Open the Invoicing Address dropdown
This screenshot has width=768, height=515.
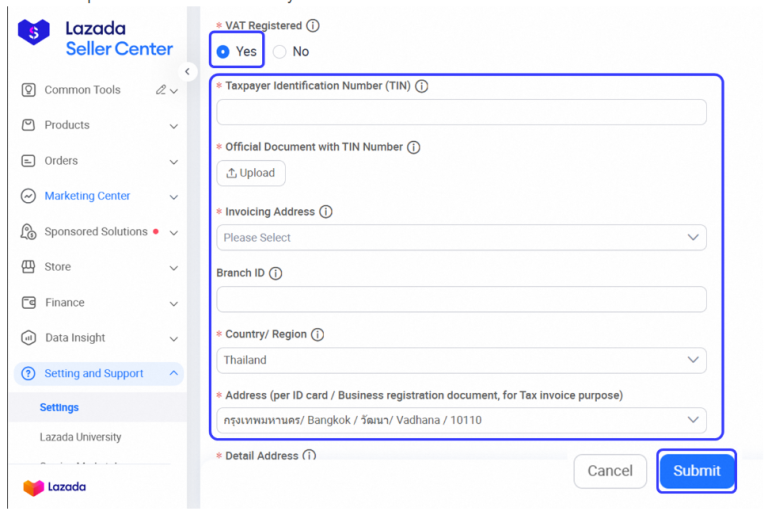tap(461, 238)
